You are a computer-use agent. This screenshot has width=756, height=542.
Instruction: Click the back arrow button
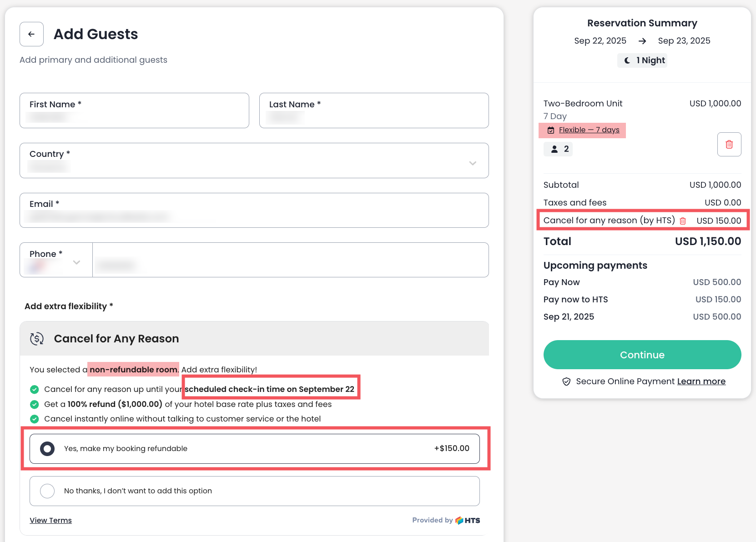31,34
